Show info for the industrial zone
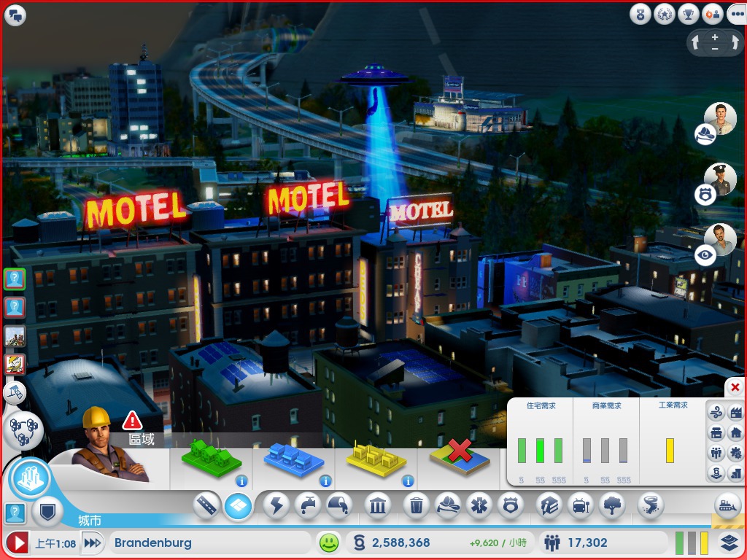Screen dimensions: 747x560 [x=408, y=481]
